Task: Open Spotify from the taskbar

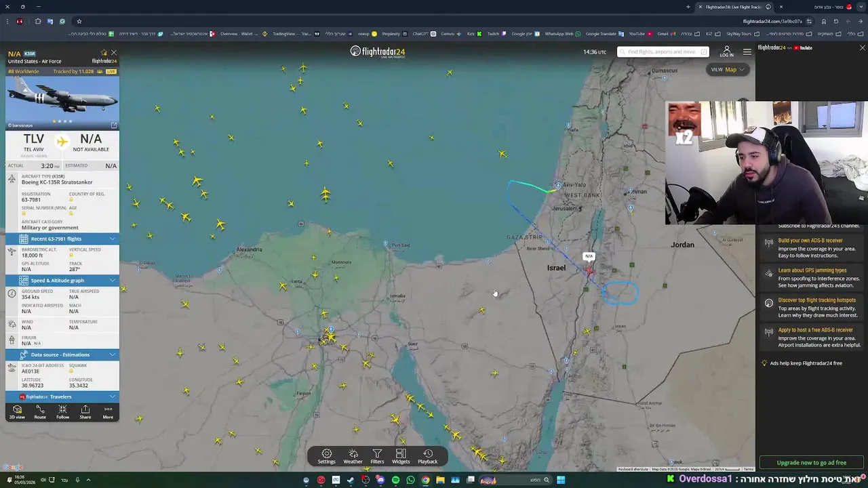Action: (x=395, y=480)
